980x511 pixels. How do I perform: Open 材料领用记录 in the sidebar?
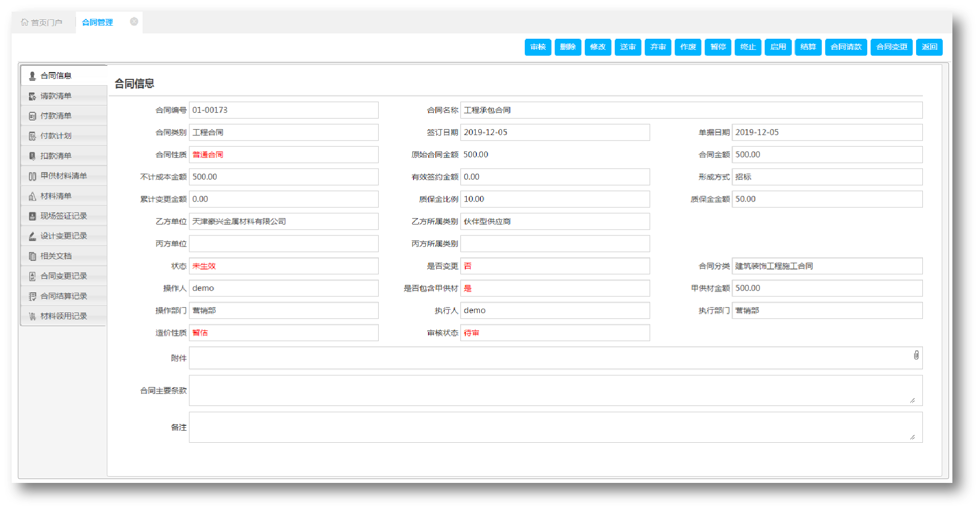click(63, 316)
